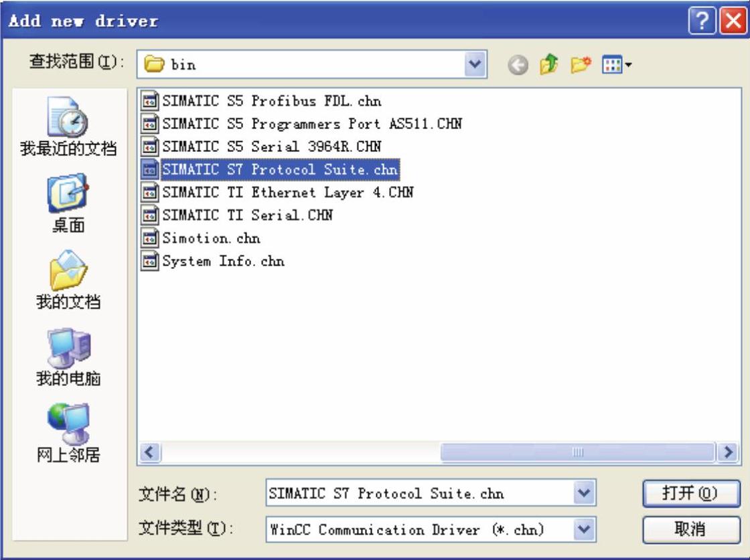
Task: Click the horizontal scrollbar thumb
Action: click(x=577, y=452)
